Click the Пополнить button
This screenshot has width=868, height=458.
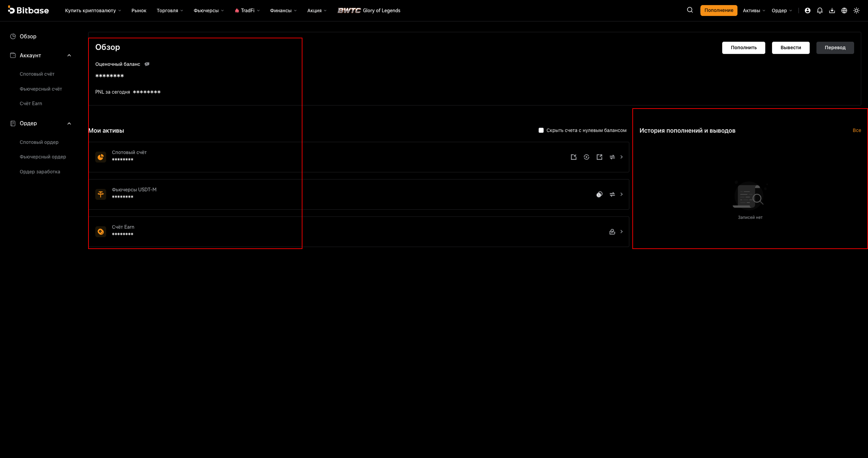point(744,47)
